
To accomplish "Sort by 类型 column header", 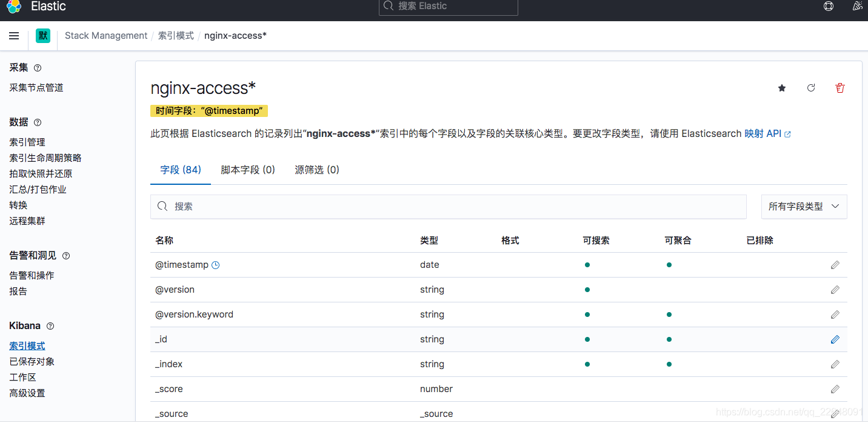I will pos(429,241).
